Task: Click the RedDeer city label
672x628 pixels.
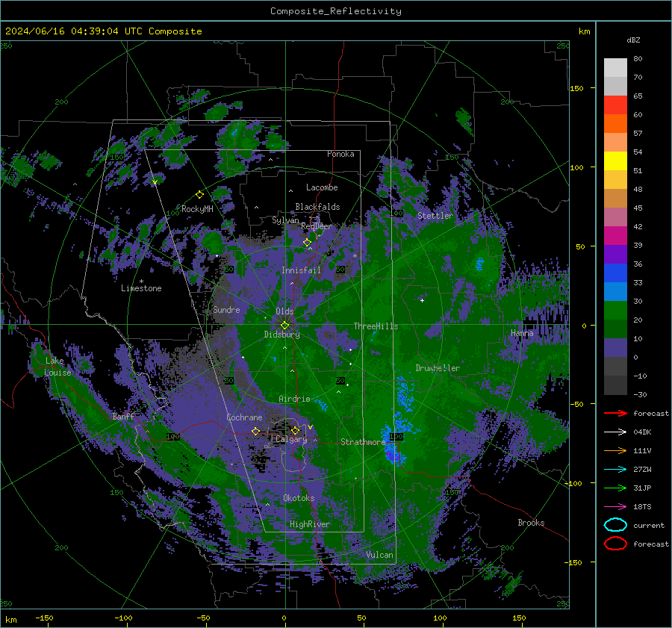Action: (317, 226)
